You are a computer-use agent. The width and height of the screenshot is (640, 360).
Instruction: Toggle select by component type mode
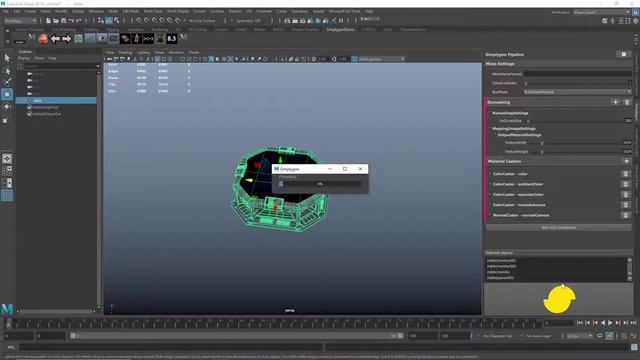tap(117, 20)
